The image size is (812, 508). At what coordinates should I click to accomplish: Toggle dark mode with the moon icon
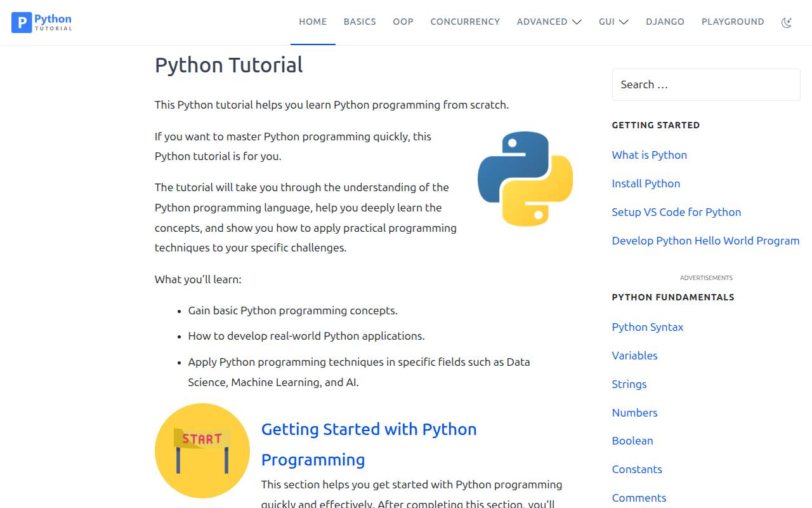pos(787,22)
